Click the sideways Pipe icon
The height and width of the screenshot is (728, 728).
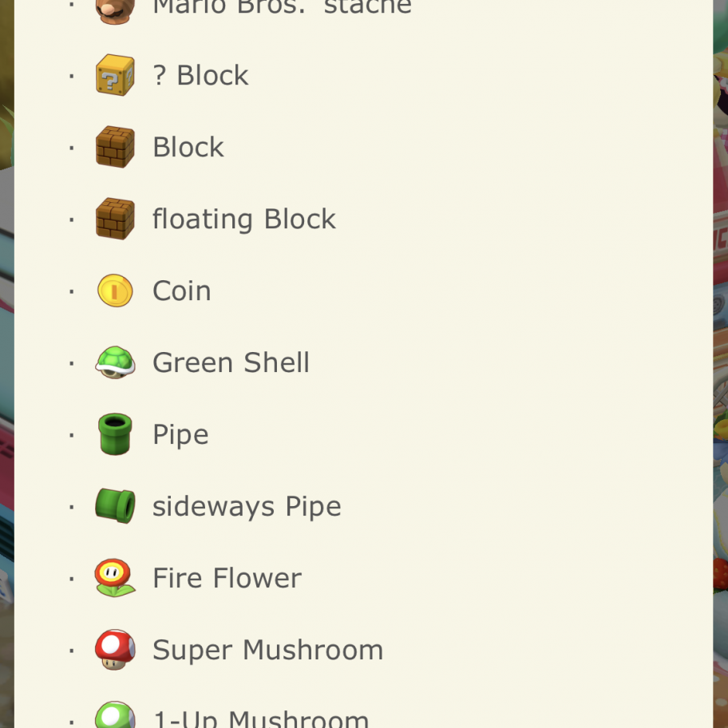[115, 506]
